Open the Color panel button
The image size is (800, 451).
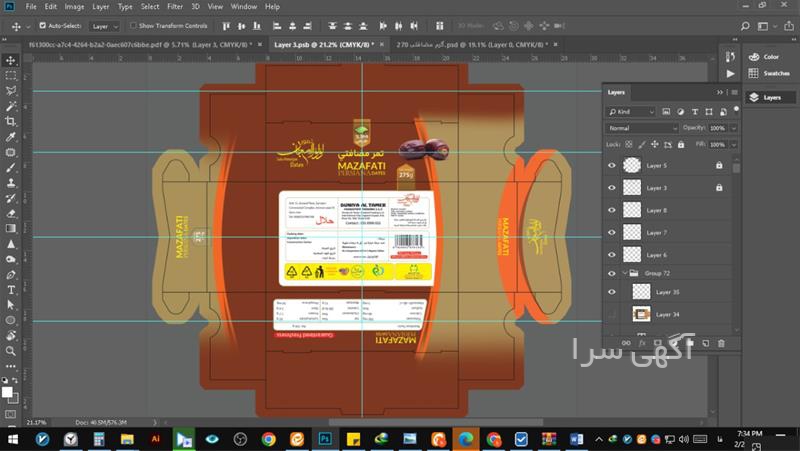(769, 57)
